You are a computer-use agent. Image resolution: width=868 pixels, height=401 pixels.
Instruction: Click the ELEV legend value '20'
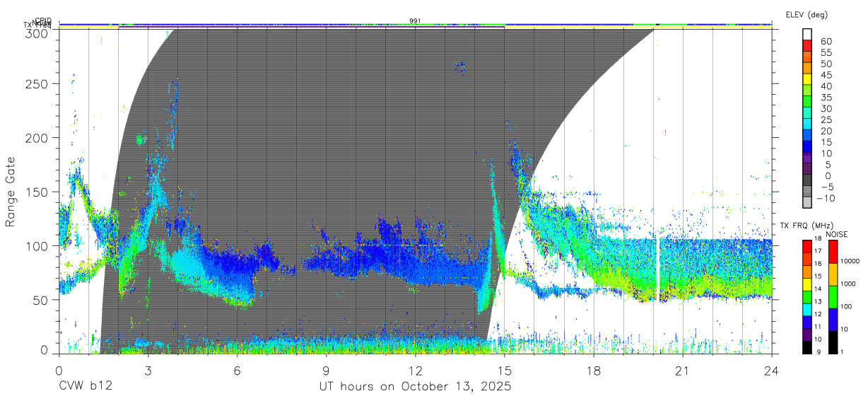click(826, 131)
